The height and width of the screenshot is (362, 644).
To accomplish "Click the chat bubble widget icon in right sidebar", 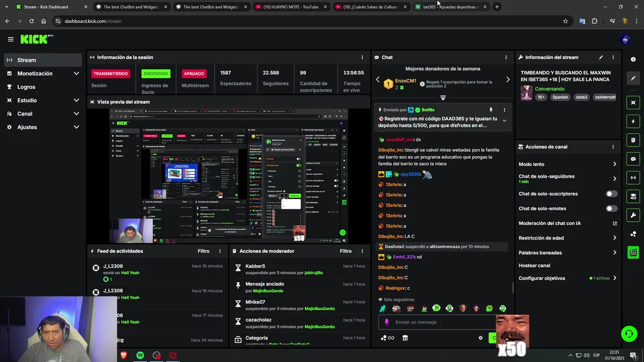I will [633, 159].
